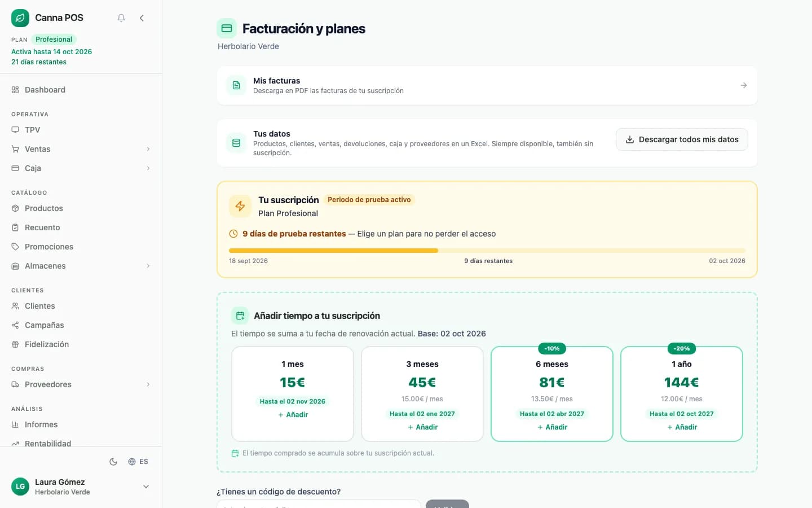The height and width of the screenshot is (508, 812).
Task: Go to Dashboard
Action: [x=81, y=90]
